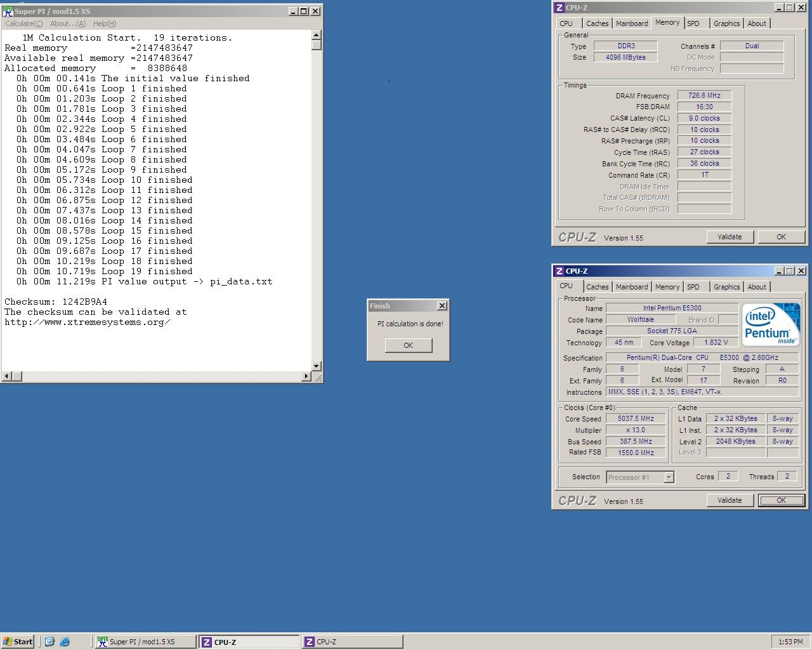812x650 pixels.
Task: Click the DRAM Frequency 726.6 MHz field
Action: pyautogui.click(x=704, y=95)
